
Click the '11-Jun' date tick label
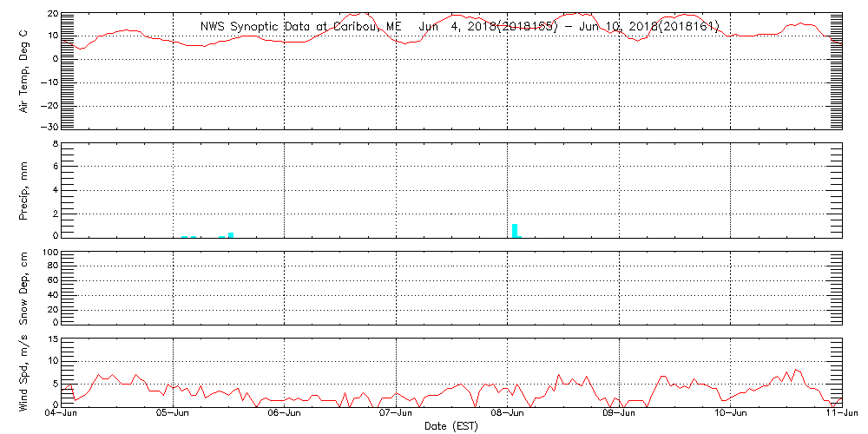click(x=843, y=415)
